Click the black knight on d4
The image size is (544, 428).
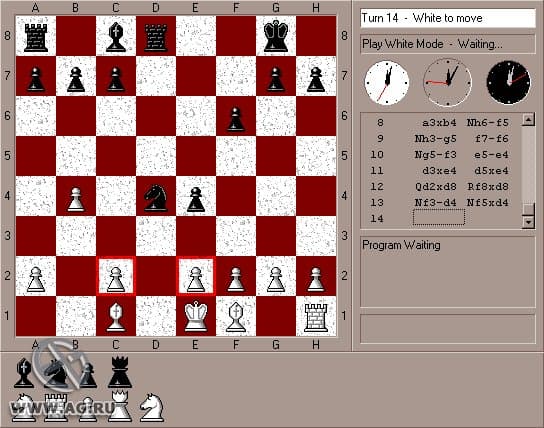coord(156,198)
